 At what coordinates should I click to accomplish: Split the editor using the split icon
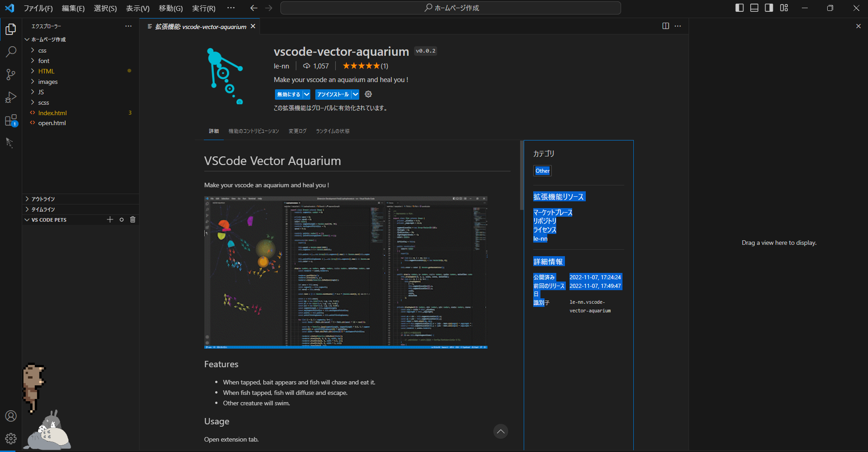pos(665,26)
